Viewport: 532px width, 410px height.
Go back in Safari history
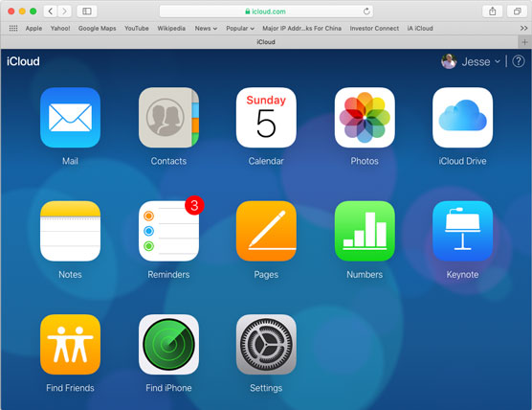pos(50,11)
